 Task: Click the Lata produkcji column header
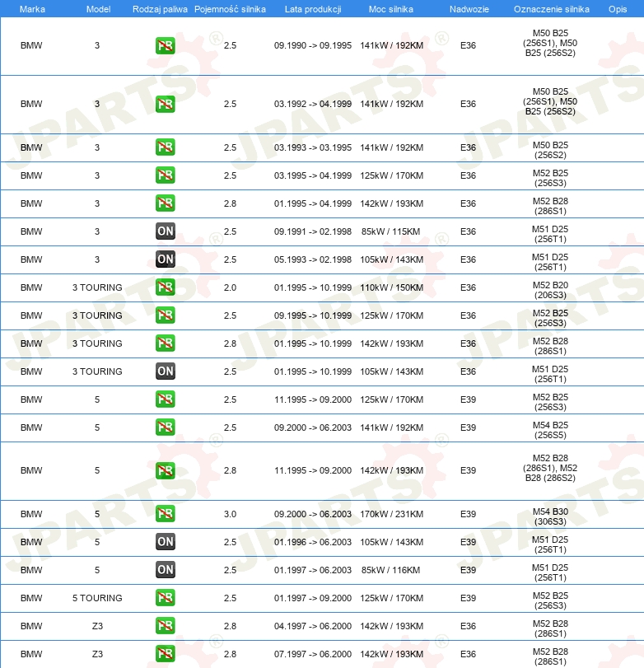(x=313, y=9)
